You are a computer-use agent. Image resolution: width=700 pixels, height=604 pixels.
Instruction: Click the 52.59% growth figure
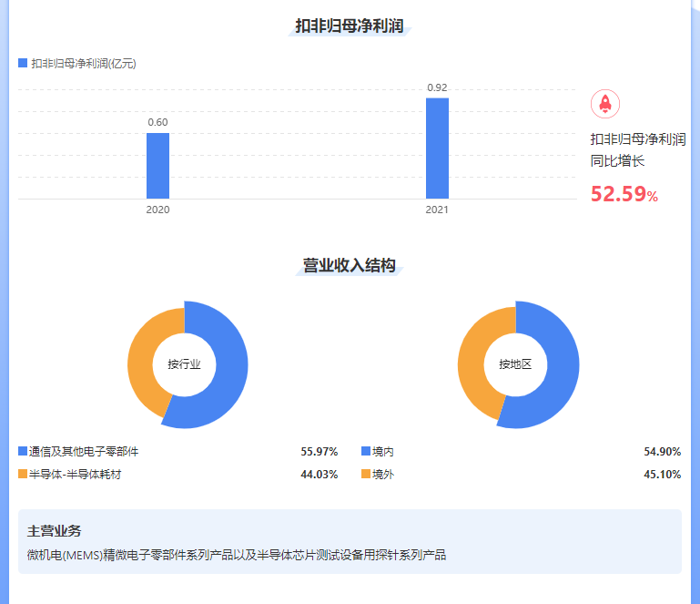[x=624, y=194]
